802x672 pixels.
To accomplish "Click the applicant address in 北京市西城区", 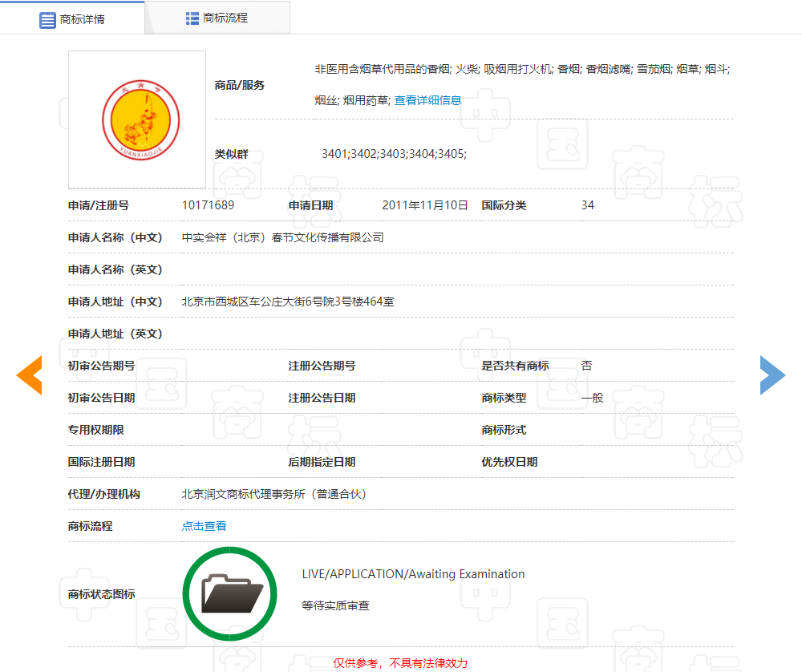I will click(287, 302).
